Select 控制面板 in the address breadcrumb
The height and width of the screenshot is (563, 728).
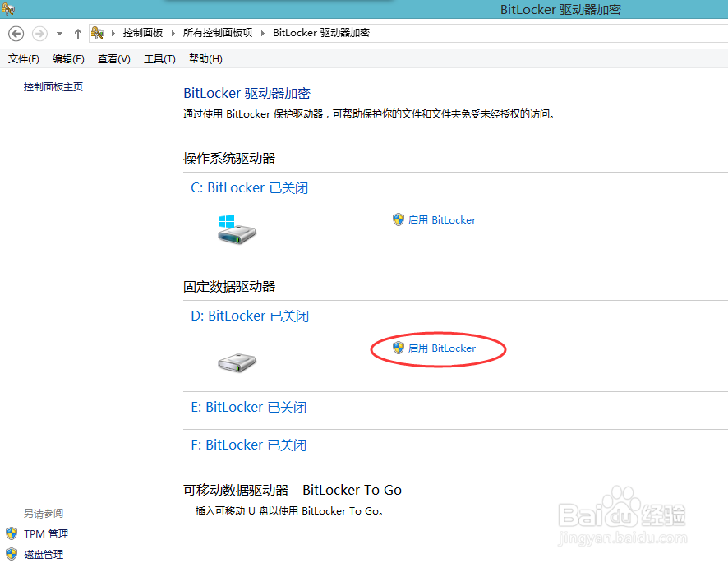pyautogui.click(x=142, y=33)
